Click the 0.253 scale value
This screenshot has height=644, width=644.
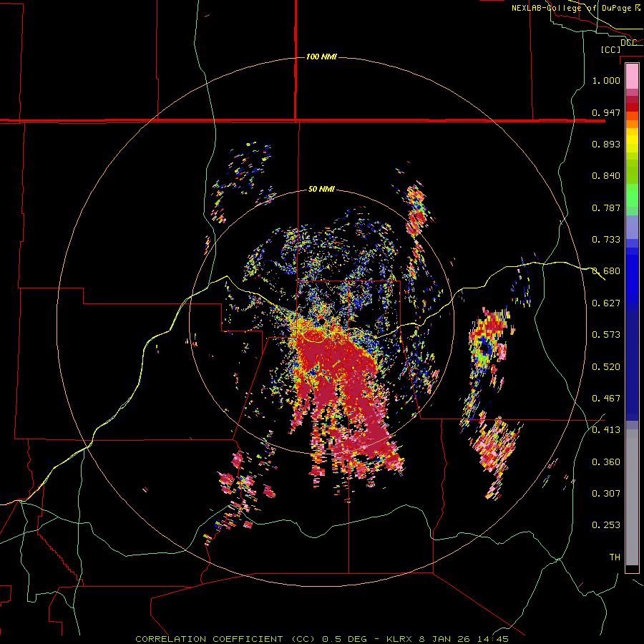click(606, 525)
